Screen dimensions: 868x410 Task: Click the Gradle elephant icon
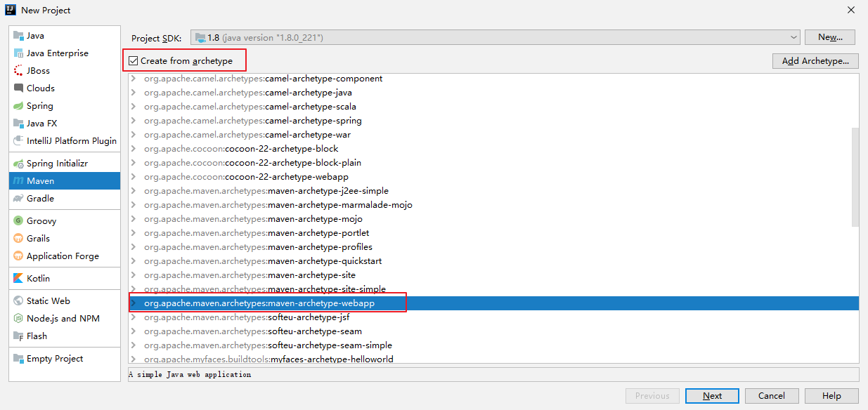tap(19, 199)
